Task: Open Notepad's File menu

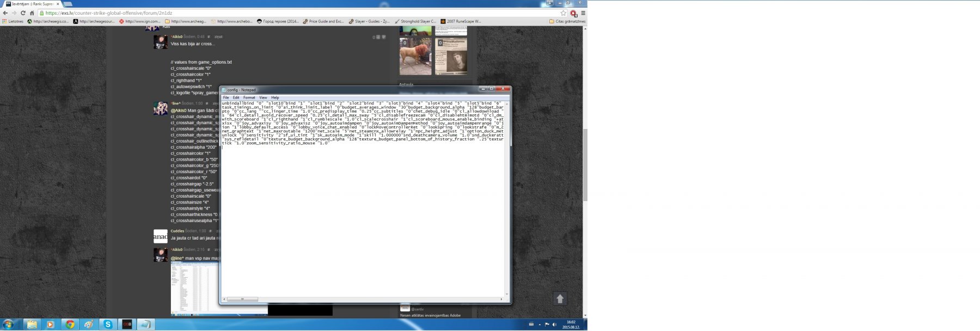Action: coord(226,97)
